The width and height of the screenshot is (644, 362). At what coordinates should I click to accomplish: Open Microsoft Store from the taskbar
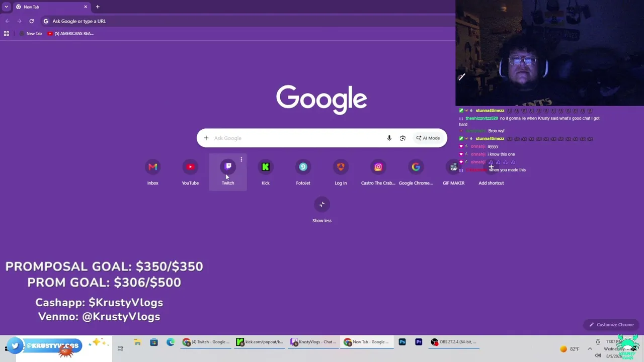pos(154,342)
